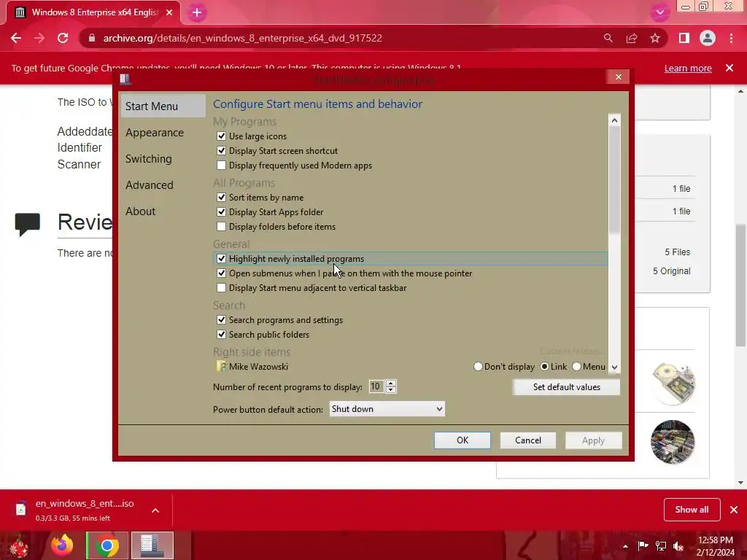
Task: Click the share page icon in address bar
Action: (632, 38)
